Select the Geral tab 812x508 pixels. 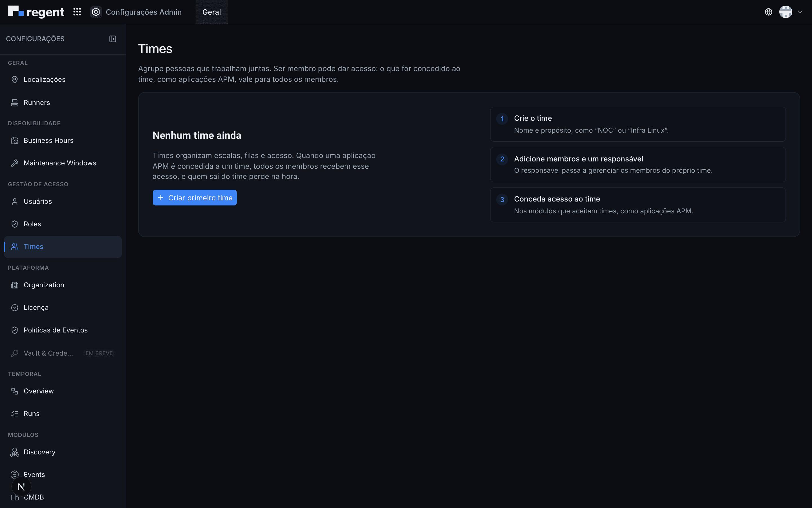pos(211,12)
